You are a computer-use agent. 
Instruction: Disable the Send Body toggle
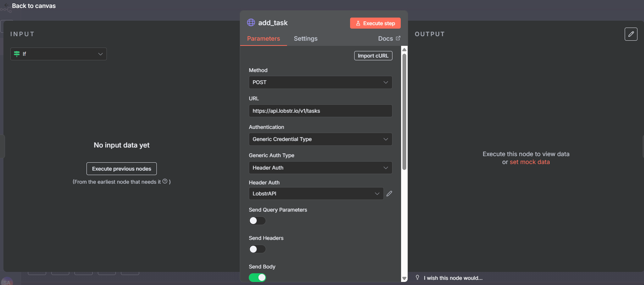click(257, 277)
